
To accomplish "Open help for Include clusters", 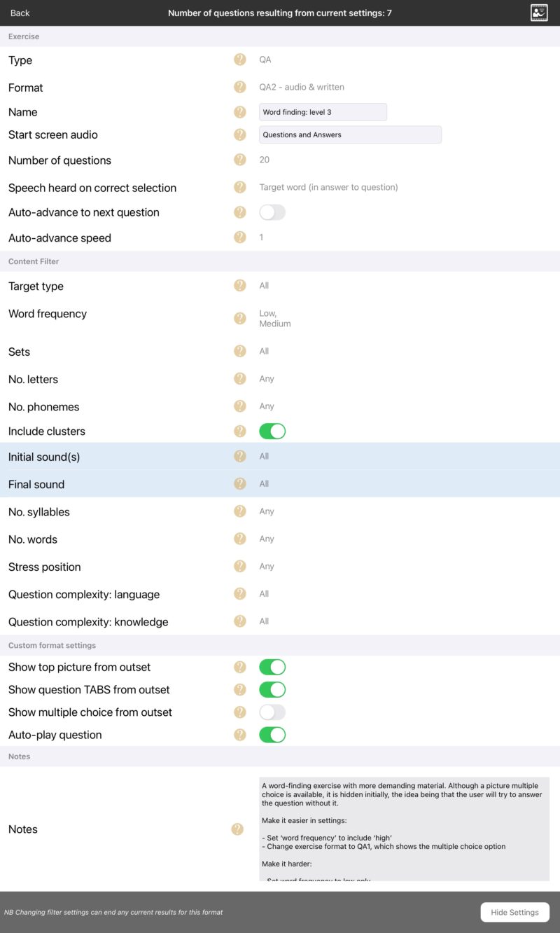I will (239, 431).
